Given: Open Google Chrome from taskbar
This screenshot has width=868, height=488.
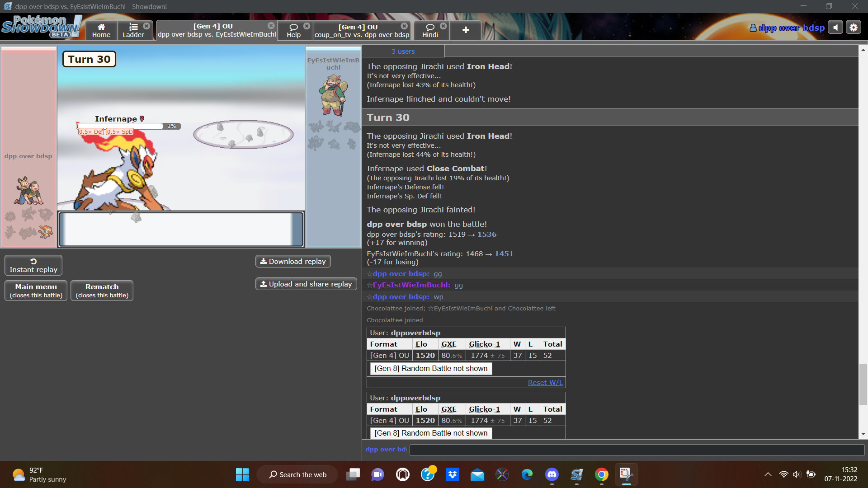Looking at the screenshot, I should pos(601,474).
